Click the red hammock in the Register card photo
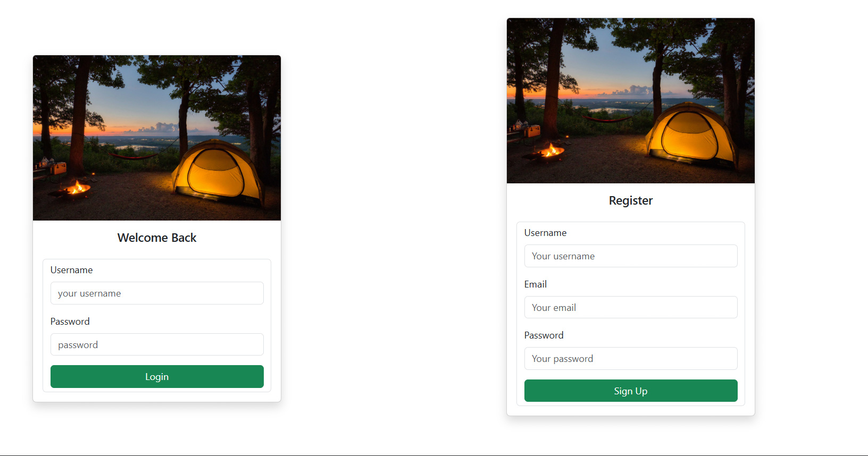Screen dimensions: 868x456 607,119
